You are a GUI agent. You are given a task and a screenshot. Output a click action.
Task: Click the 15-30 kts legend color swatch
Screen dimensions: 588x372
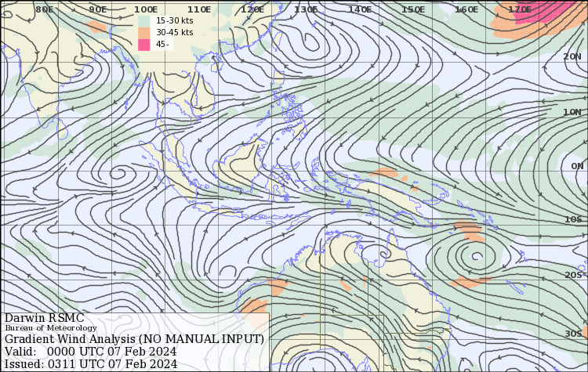143,20
